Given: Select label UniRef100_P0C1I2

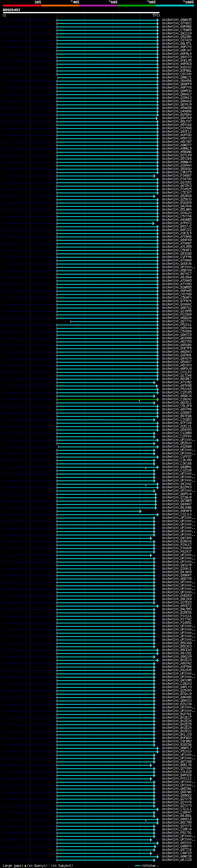Looking at the screenshot, I should pyautogui.click(x=177, y=778).
